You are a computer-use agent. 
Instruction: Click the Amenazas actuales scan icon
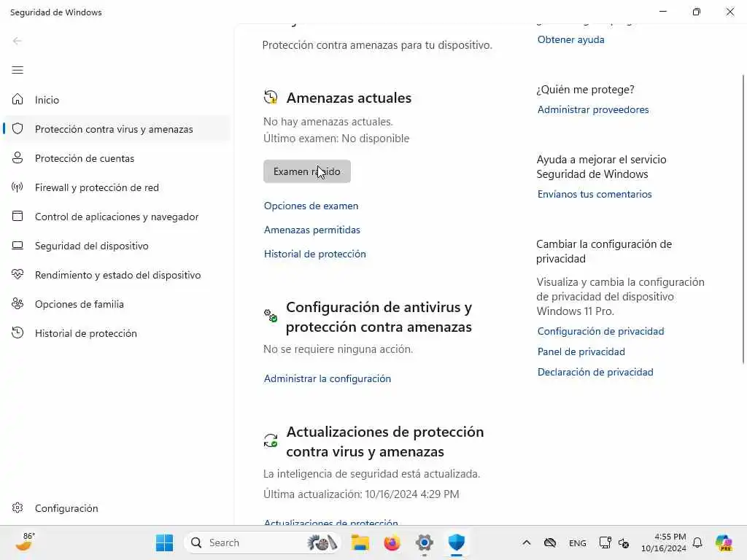(271, 97)
